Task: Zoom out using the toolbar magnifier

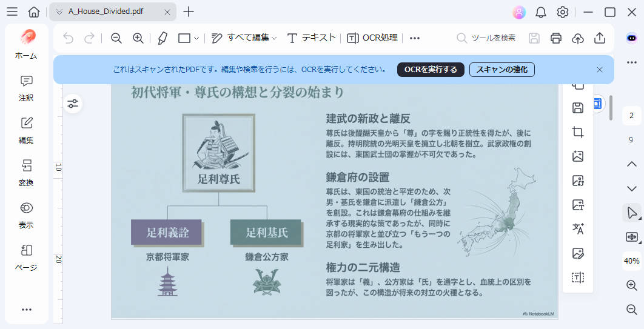Action: [116, 38]
